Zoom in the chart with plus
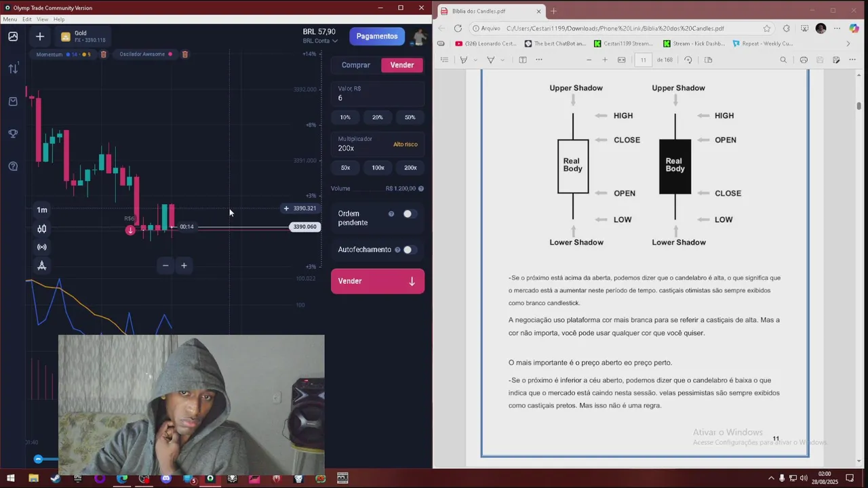868x488 pixels. pos(184,266)
